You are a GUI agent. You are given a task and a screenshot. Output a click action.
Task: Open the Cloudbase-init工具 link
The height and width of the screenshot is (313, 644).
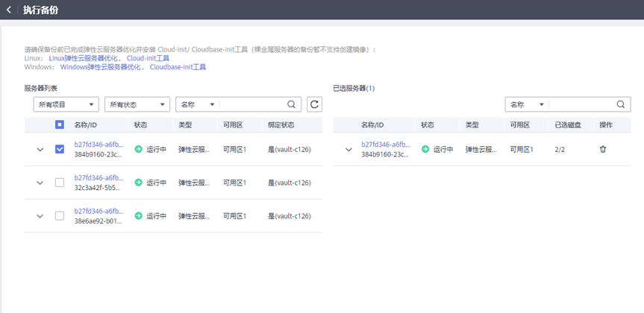tap(178, 67)
